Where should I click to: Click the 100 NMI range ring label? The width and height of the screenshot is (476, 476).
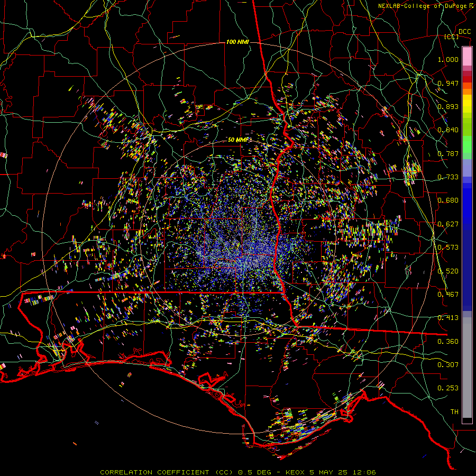(x=237, y=42)
